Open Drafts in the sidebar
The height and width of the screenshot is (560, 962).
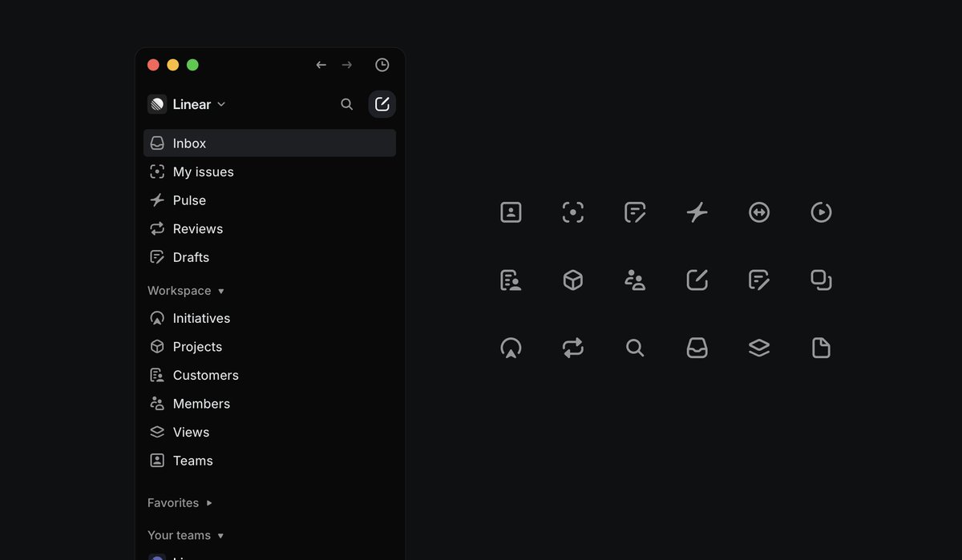[x=269, y=257]
